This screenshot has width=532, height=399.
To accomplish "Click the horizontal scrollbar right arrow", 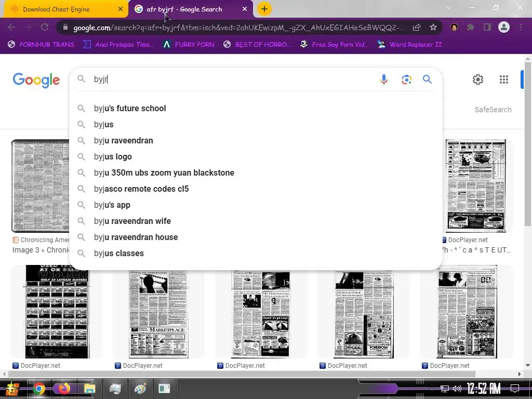I will pyautogui.click(x=519, y=374).
